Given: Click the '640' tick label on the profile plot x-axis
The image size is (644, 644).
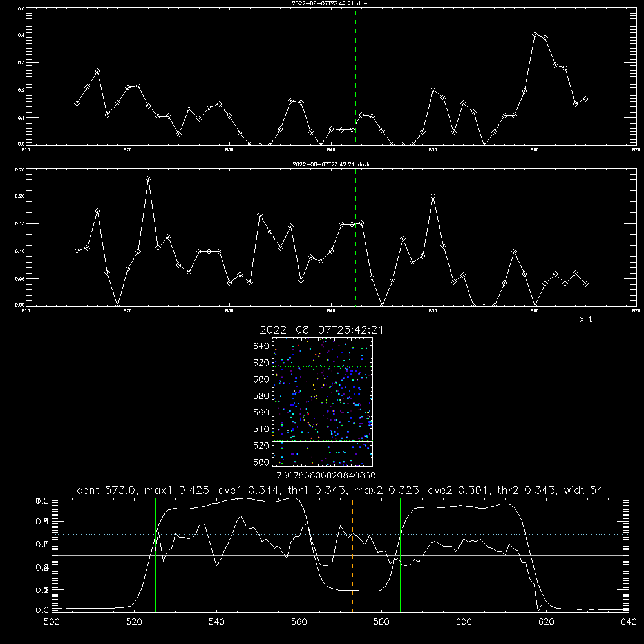Looking at the screenshot, I should pos(629,622).
